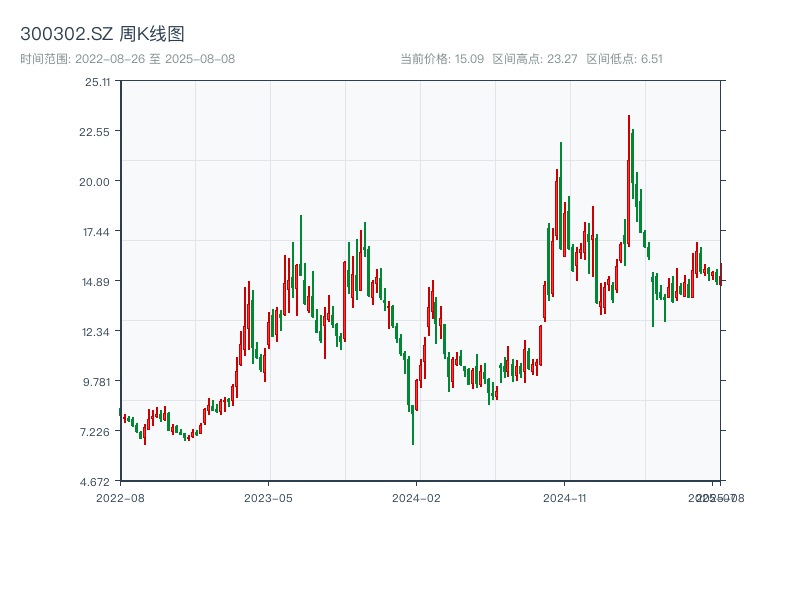Select the 2024-02 x-axis date label
The height and width of the screenshot is (600, 800).
(417, 497)
